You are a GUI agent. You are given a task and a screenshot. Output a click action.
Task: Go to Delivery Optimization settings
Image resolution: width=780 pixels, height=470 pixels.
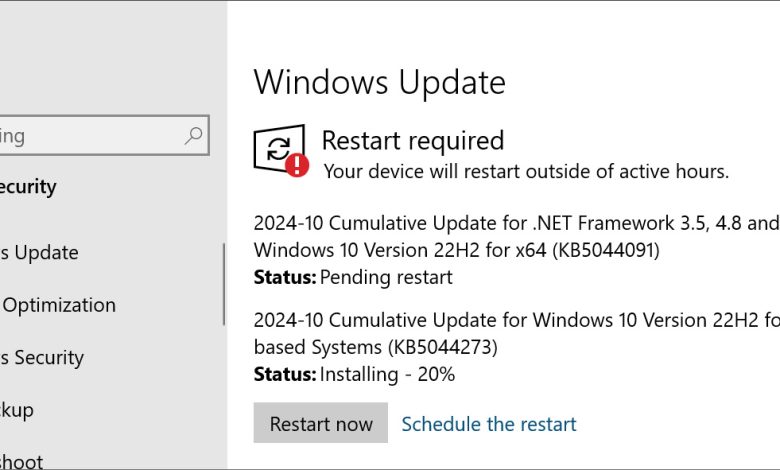(x=58, y=305)
